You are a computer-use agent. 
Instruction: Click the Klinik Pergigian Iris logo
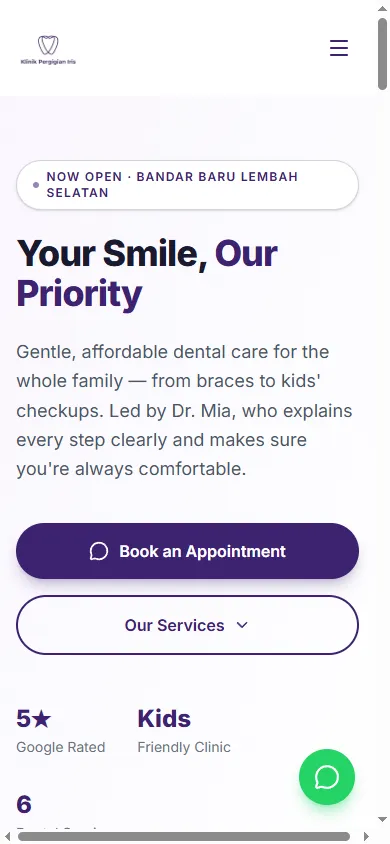coord(48,50)
